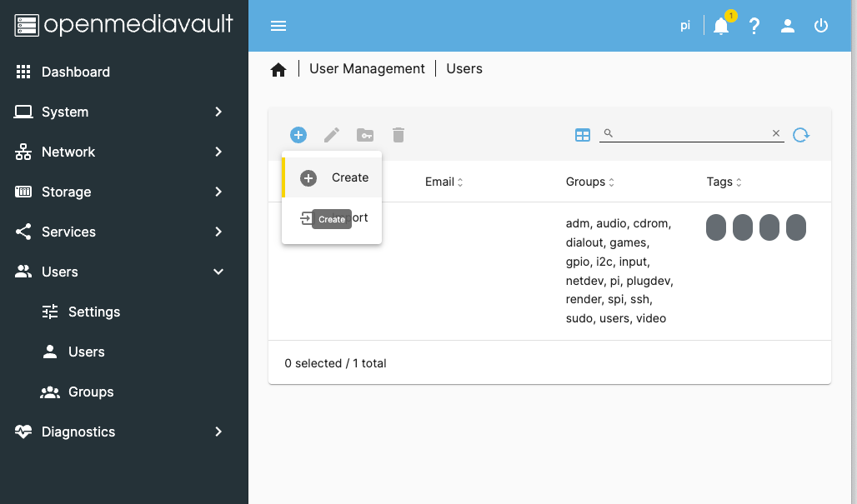
Task: Click the first grey tag chip
Action: click(716, 227)
